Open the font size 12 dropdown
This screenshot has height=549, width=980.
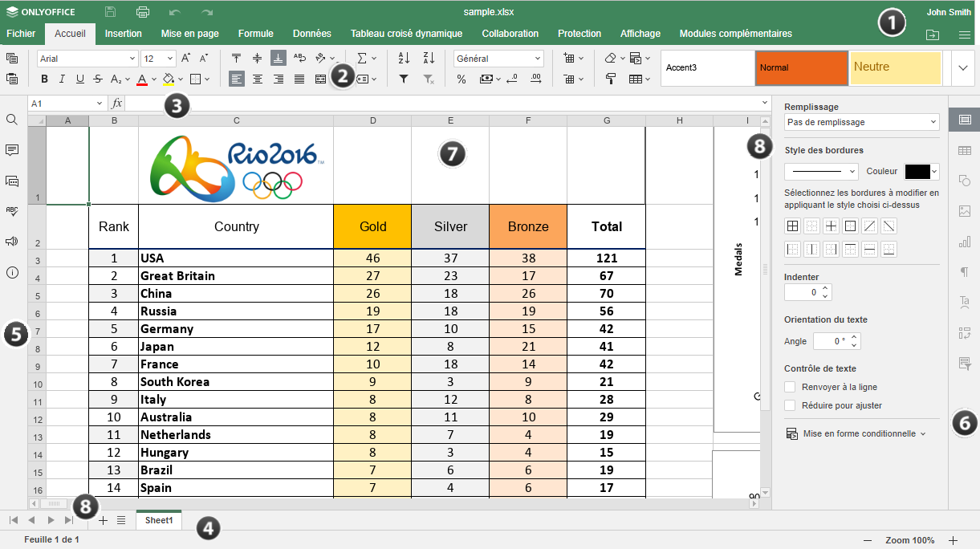click(170, 59)
